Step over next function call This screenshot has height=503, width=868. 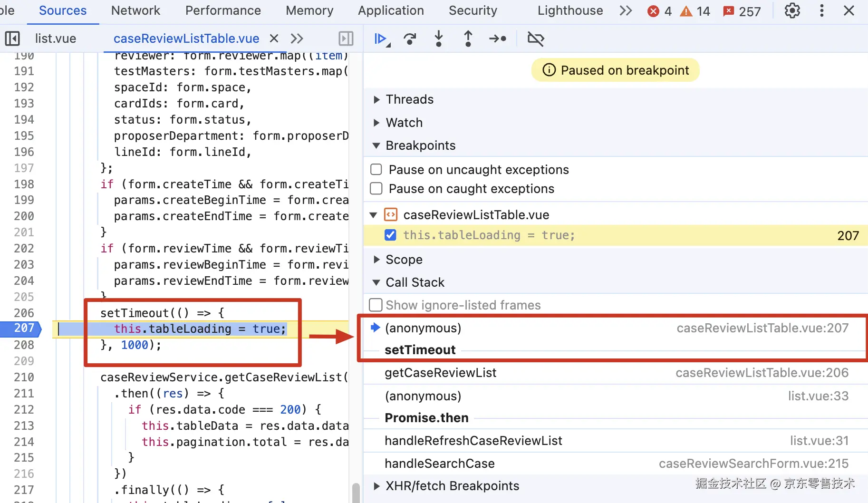tap(410, 39)
